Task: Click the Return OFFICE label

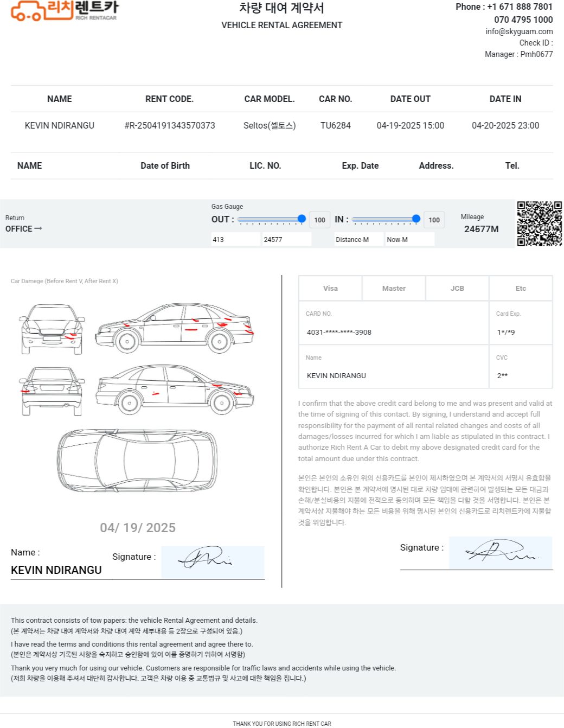Action: pos(24,223)
